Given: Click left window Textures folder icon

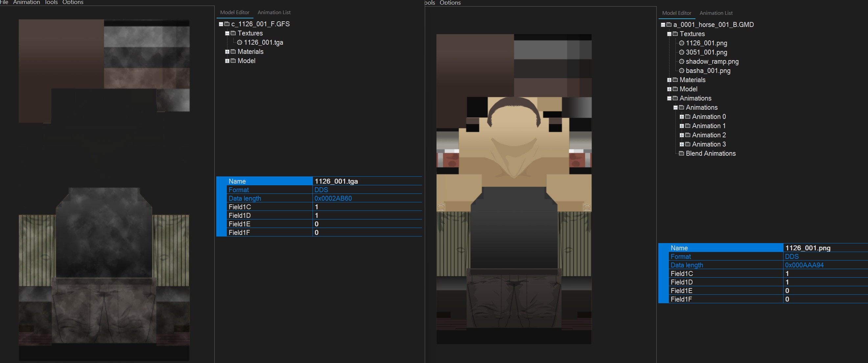Looking at the screenshot, I should tap(233, 33).
